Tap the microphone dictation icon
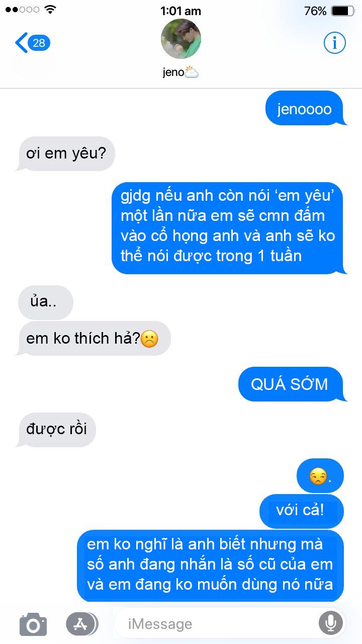The width and height of the screenshot is (362, 644). 330,624
